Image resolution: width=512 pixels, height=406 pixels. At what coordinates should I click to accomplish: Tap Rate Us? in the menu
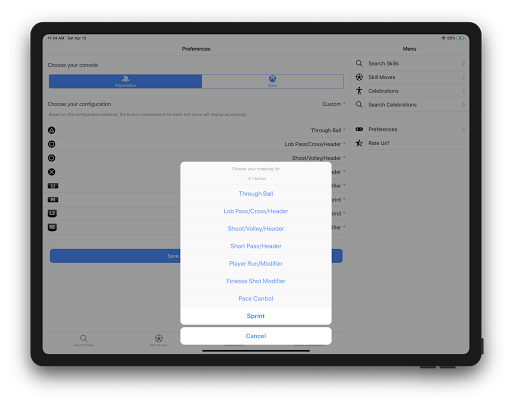[x=410, y=143]
